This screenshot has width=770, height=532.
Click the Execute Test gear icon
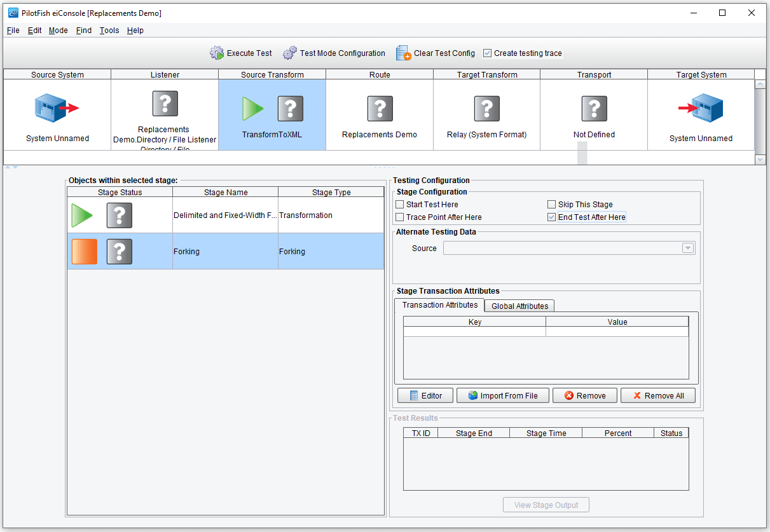[x=217, y=53]
